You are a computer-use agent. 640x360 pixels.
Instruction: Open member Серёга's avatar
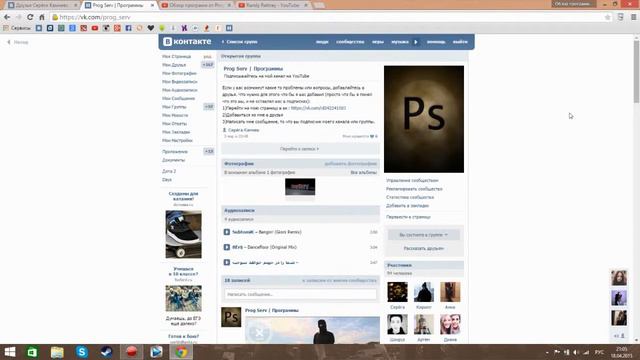397,292
